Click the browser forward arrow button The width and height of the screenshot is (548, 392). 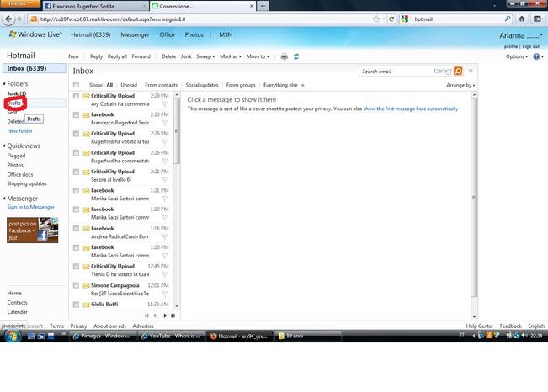click(x=19, y=19)
